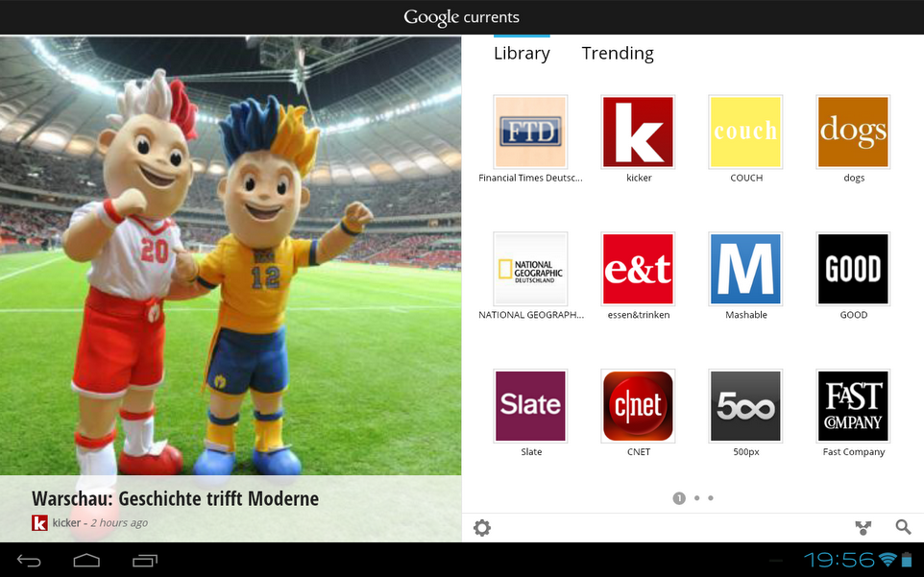Tap the small kicker logo under the headline

coord(39,523)
